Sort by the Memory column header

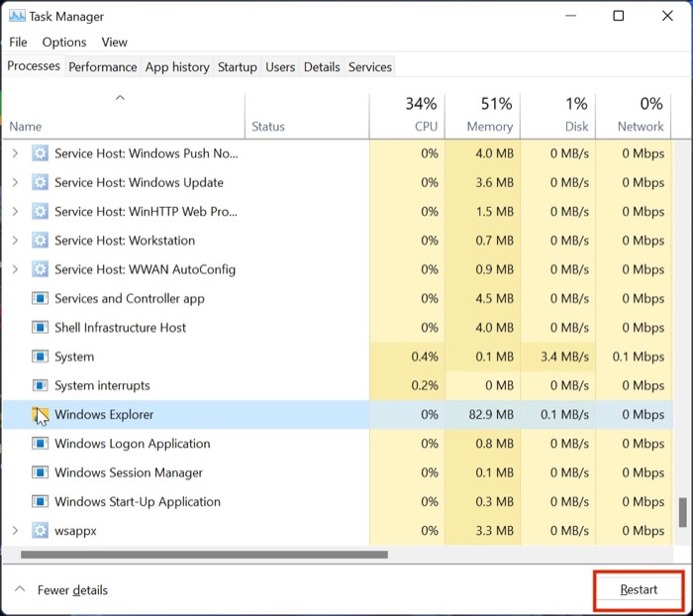(x=483, y=116)
